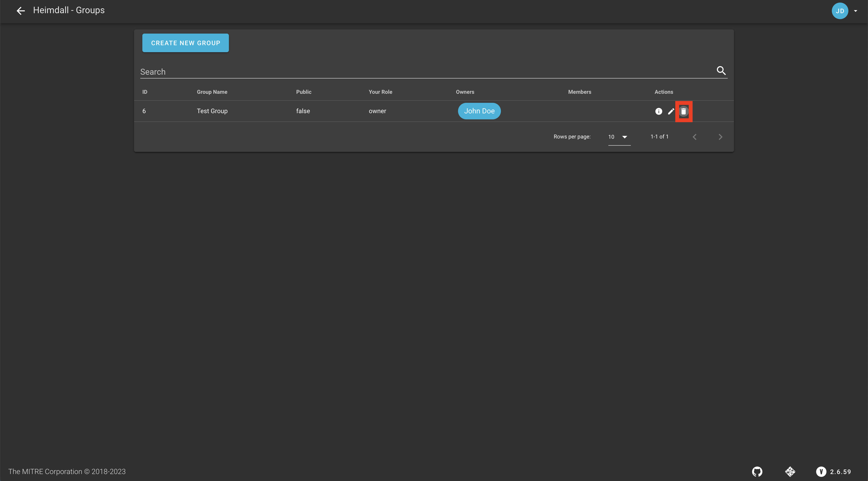Click the John Doe owner chip
The height and width of the screenshot is (481, 868).
coord(479,111)
